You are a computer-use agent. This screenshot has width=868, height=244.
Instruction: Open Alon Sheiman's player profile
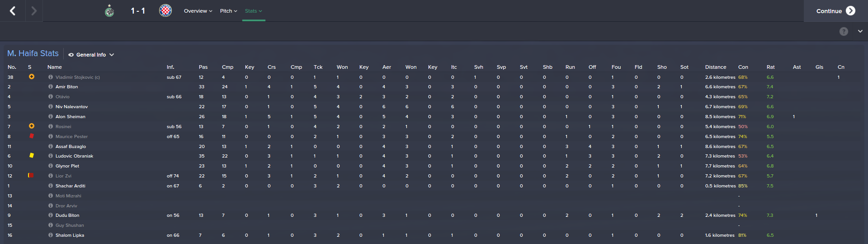pyautogui.click(x=71, y=117)
